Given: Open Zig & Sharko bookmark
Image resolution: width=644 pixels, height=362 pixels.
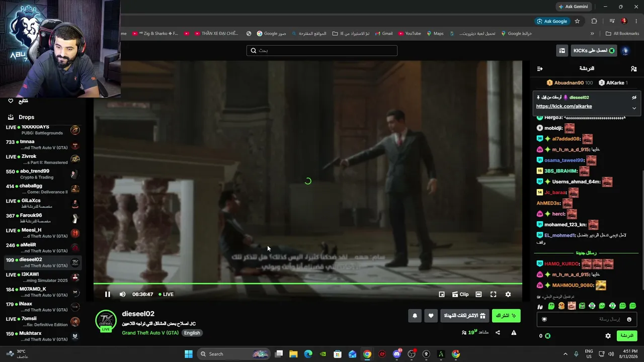Looking at the screenshot, I should point(155,34).
